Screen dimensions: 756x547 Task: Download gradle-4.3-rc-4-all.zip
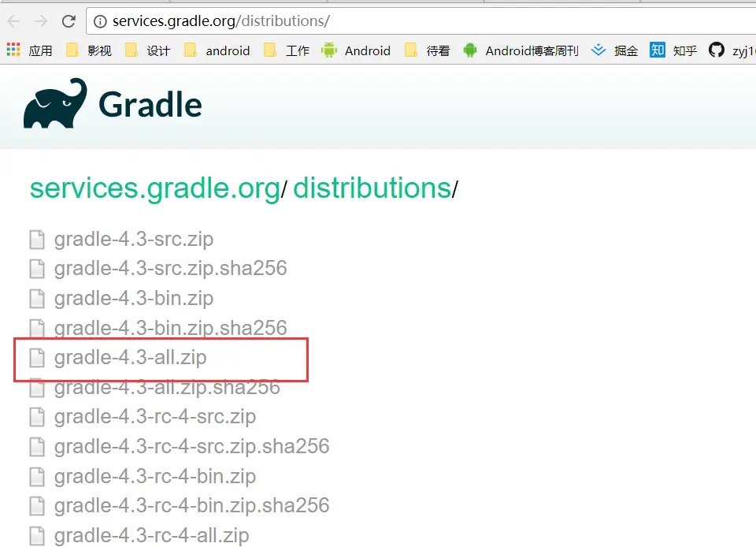tap(151, 535)
